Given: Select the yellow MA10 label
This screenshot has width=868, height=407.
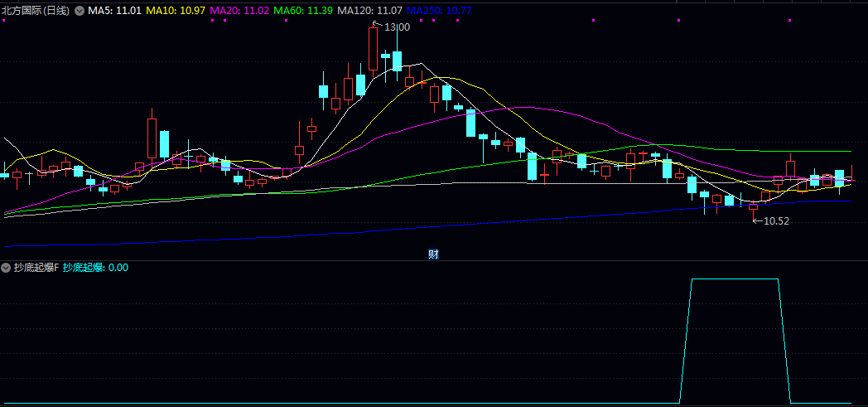Looking at the screenshot, I should tap(176, 10).
